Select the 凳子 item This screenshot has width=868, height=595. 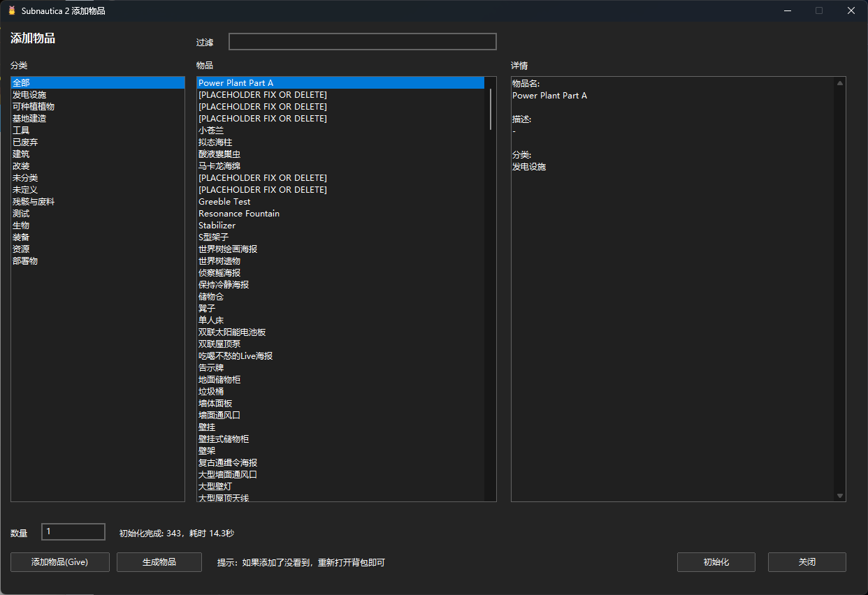tap(340, 308)
